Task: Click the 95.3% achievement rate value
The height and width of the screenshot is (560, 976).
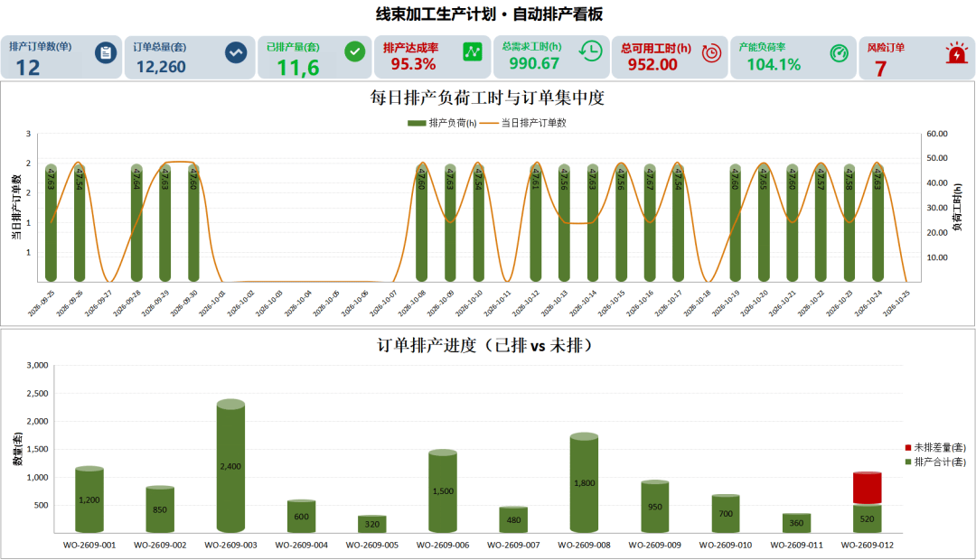Action: tap(413, 64)
